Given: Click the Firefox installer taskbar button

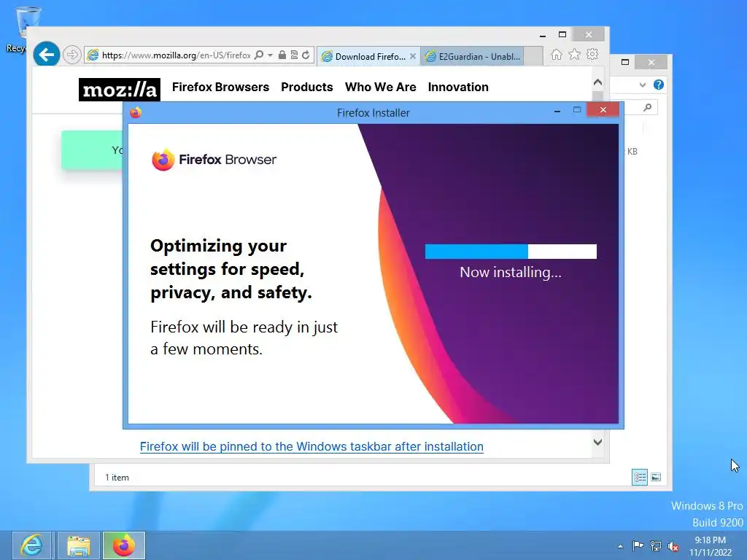Looking at the screenshot, I should 124,545.
